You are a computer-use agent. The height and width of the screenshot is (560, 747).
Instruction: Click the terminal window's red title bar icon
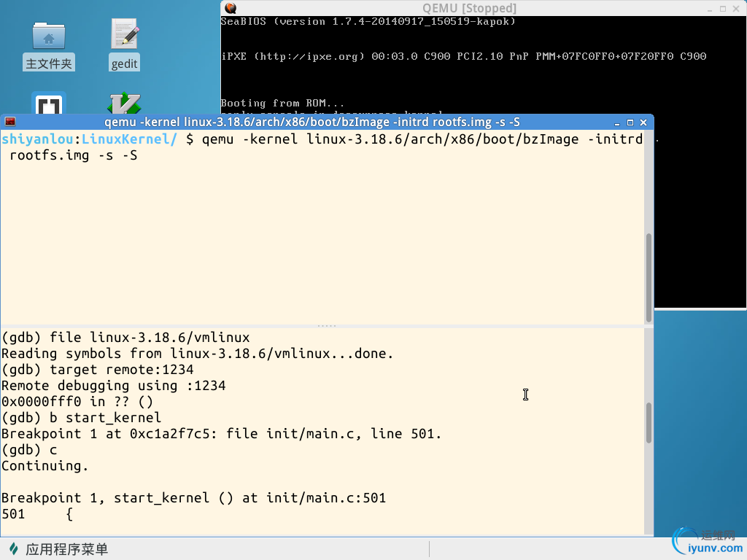10,122
